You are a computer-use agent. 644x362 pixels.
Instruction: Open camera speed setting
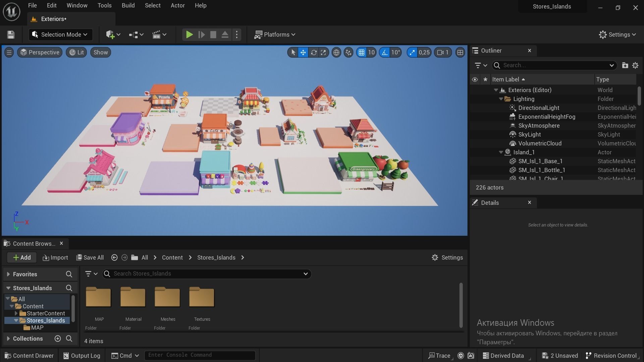pyautogui.click(x=443, y=52)
